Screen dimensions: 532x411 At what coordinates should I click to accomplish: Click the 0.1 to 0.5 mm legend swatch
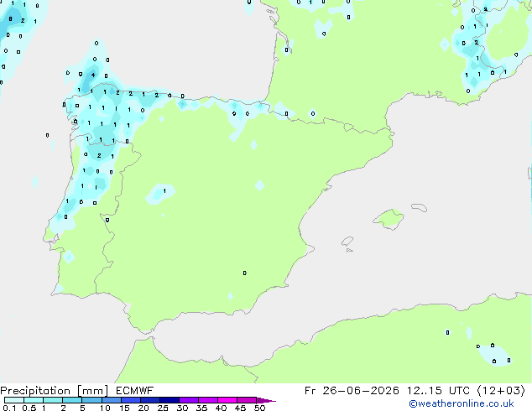[x=14, y=400]
